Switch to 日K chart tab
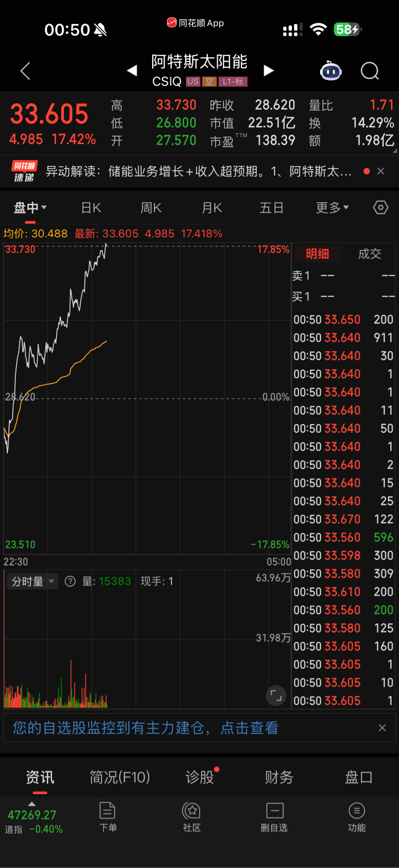Image resolution: width=399 pixels, height=868 pixels. 91,208
